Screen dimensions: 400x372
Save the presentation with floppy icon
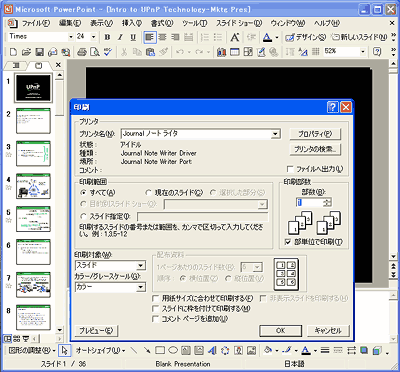[40, 52]
